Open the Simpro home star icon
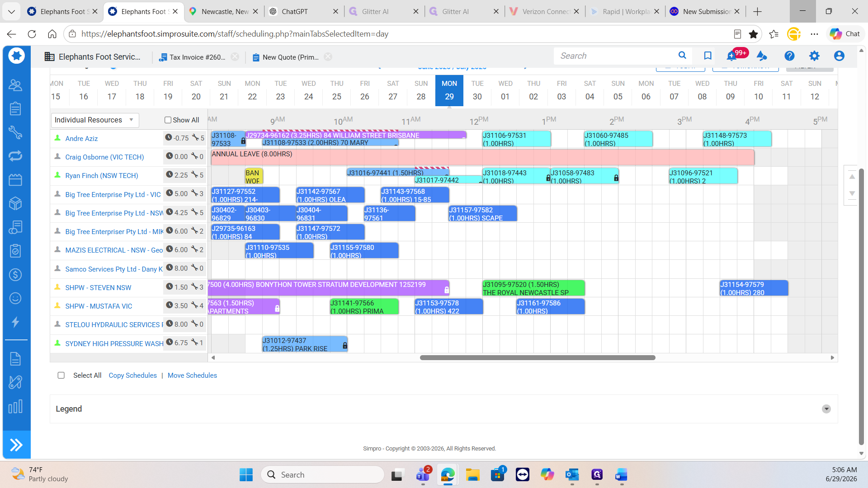This screenshot has height=488, width=868. [x=16, y=56]
